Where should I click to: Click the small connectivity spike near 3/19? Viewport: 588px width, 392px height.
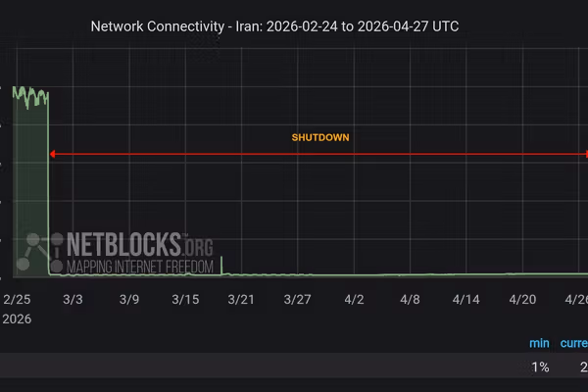tap(221, 263)
